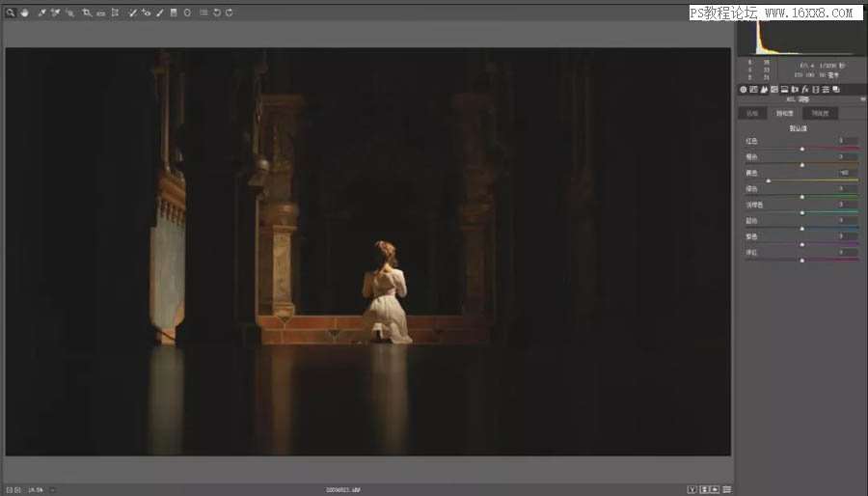
Task: Select the Transform tool
Action: click(x=115, y=13)
